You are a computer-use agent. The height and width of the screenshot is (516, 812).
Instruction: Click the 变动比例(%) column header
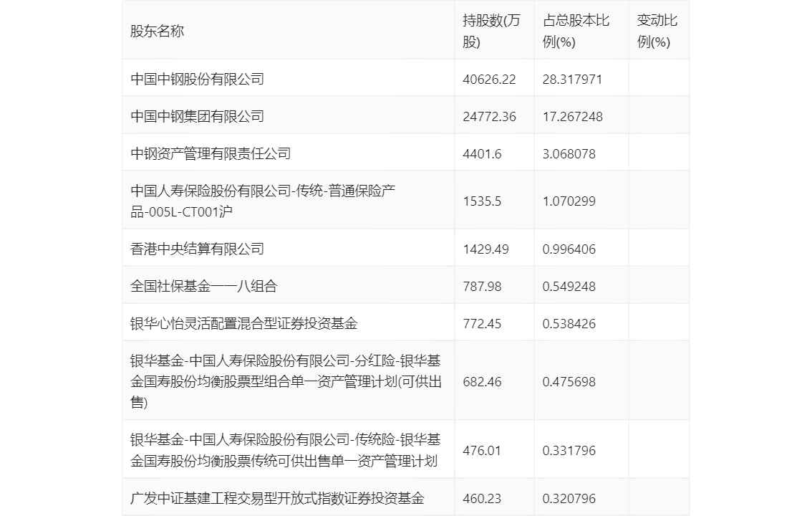(657, 31)
